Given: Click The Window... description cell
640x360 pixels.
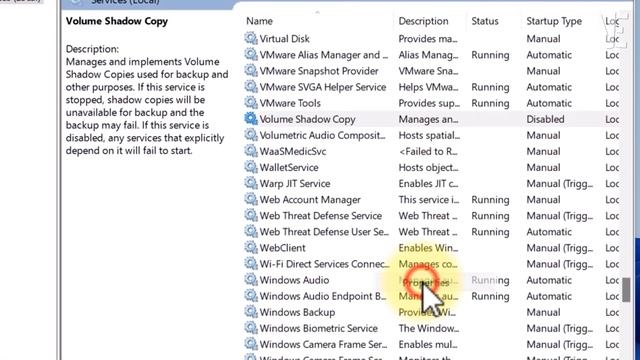Looking at the screenshot, I should pyautogui.click(x=429, y=329).
